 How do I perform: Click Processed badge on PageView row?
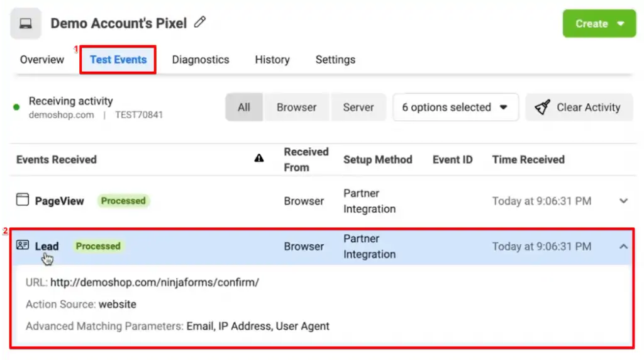123,201
